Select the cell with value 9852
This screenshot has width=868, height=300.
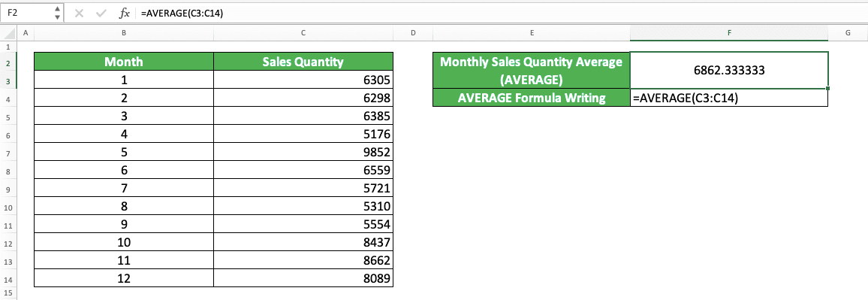(x=303, y=152)
